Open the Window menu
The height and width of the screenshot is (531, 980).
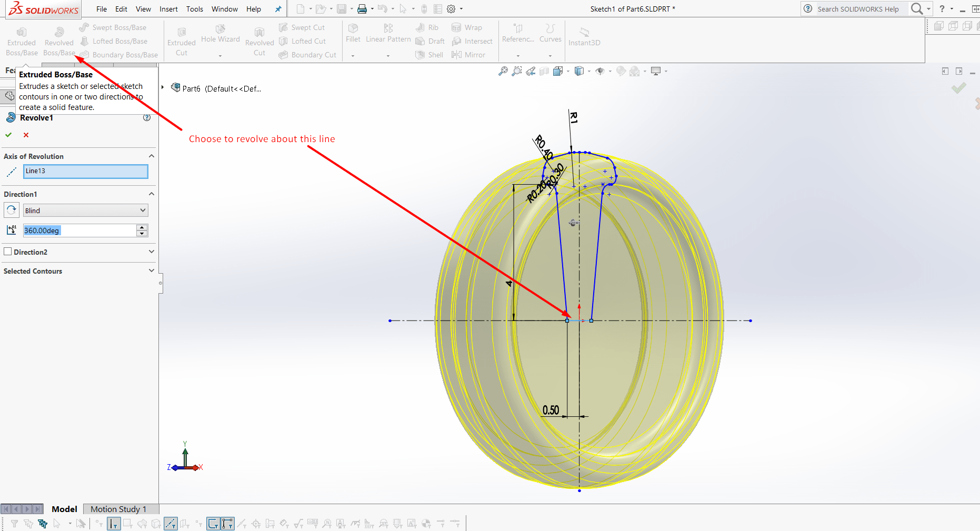pos(225,9)
